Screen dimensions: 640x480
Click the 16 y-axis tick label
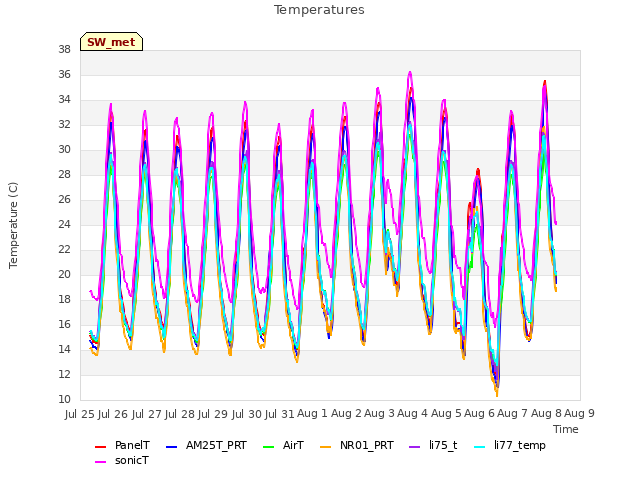[64, 324]
